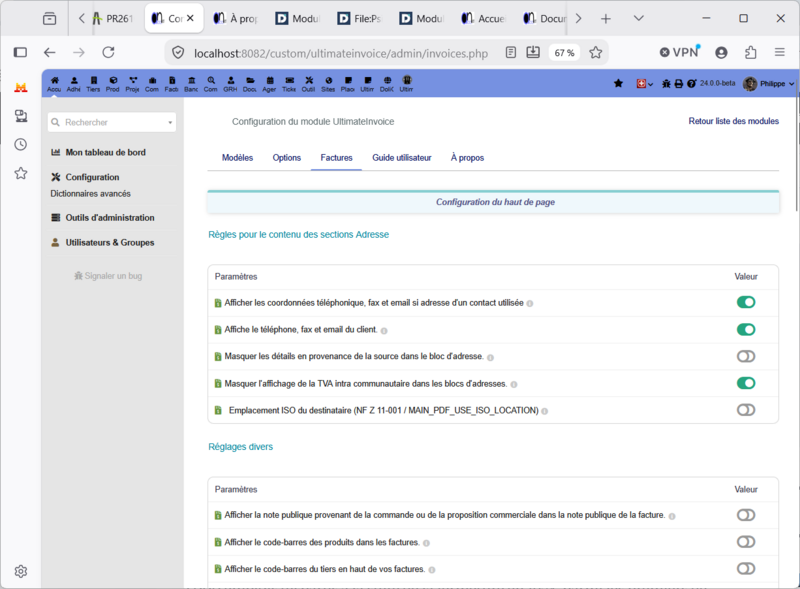The image size is (800, 589).
Task: Open the Facturation menu icon
Action: tap(172, 81)
